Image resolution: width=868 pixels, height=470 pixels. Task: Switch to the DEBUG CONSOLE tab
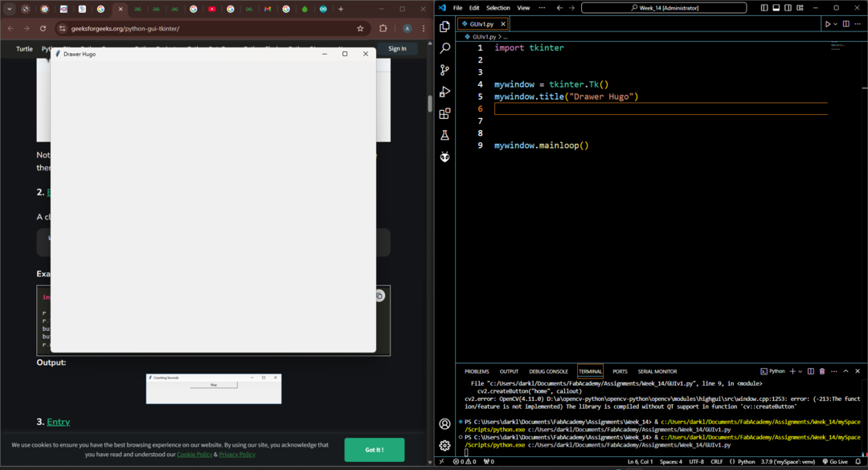click(x=548, y=371)
